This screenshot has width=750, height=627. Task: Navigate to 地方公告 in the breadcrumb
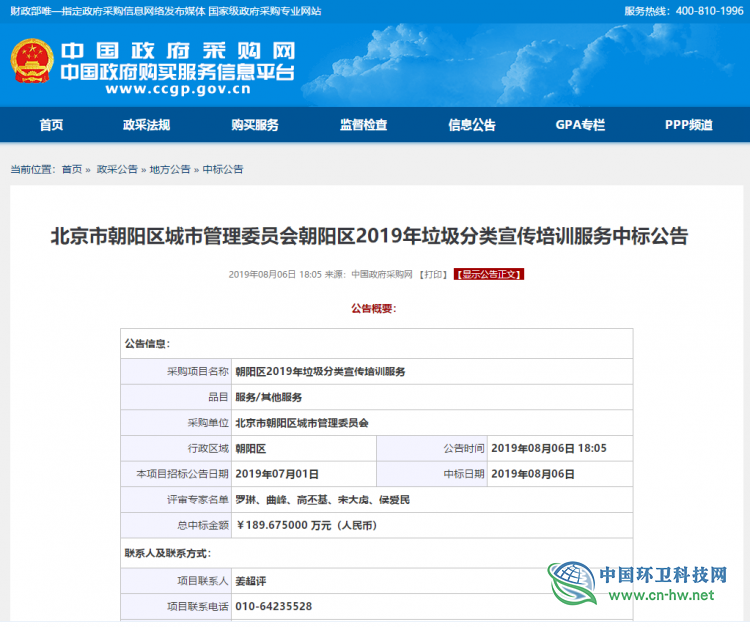170,170
